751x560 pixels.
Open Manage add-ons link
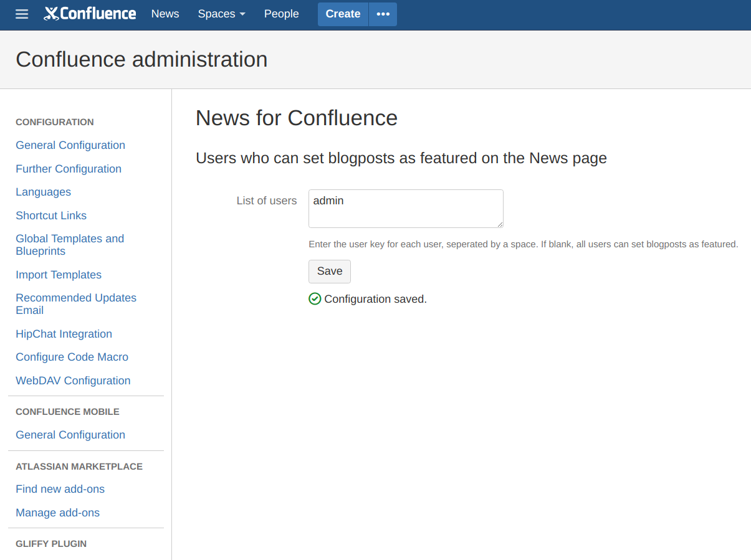(x=57, y=513)
